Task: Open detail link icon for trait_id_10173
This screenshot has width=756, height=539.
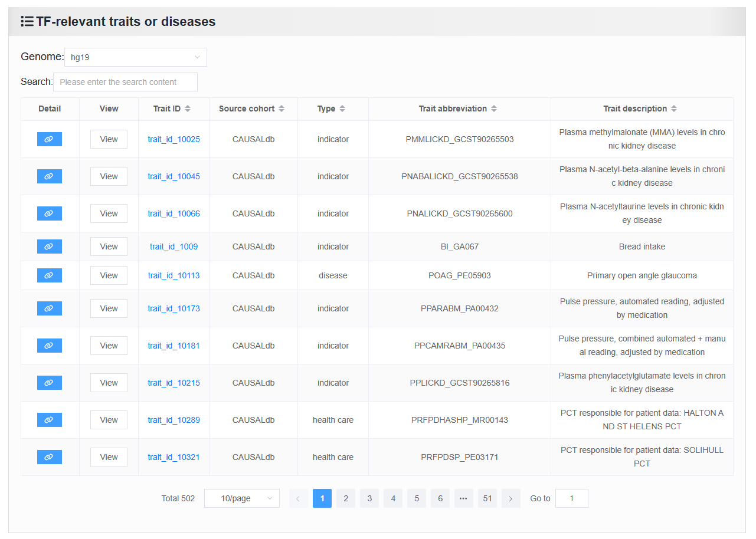Action: [50, 308]
